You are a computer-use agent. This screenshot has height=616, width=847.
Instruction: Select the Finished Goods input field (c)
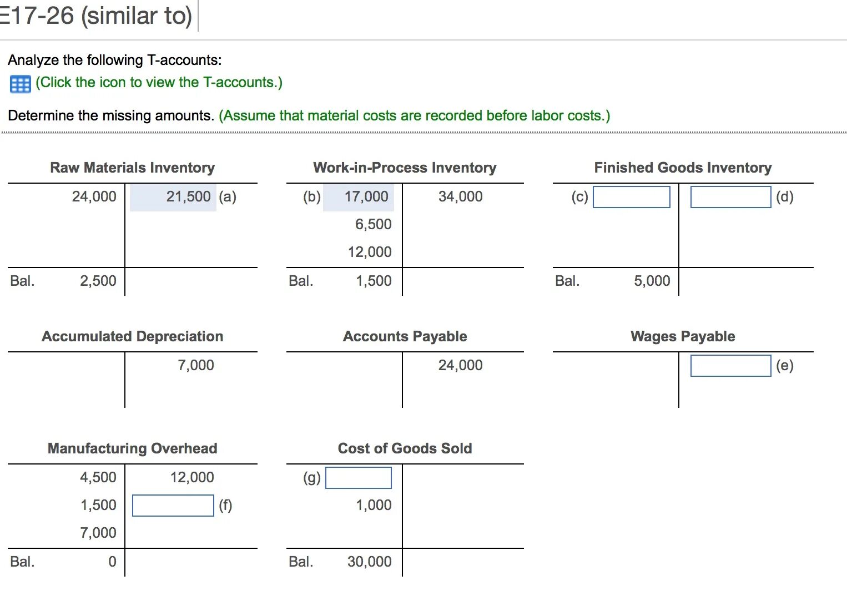click(632, 197)
